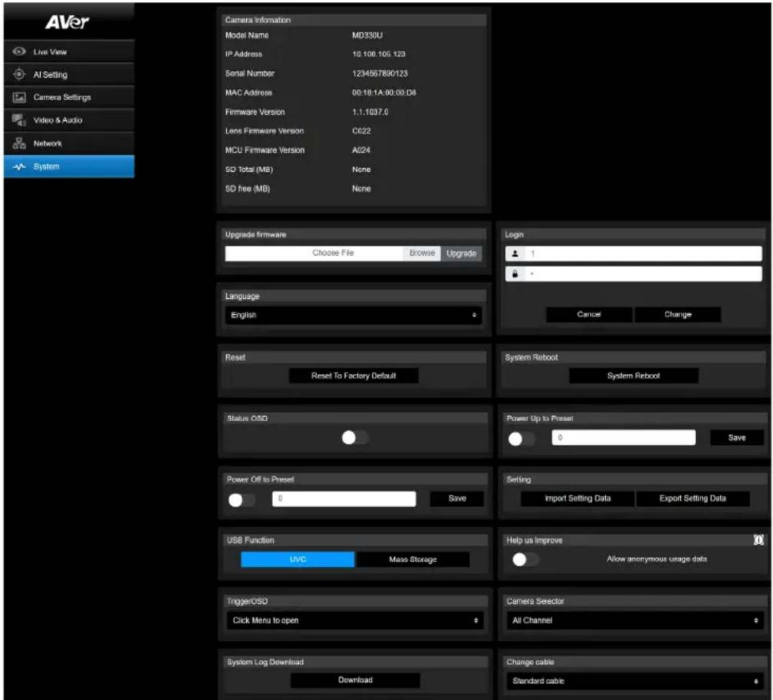Select UVC USB function
Viewport: 773px width, 700px height.
point(298,559)
